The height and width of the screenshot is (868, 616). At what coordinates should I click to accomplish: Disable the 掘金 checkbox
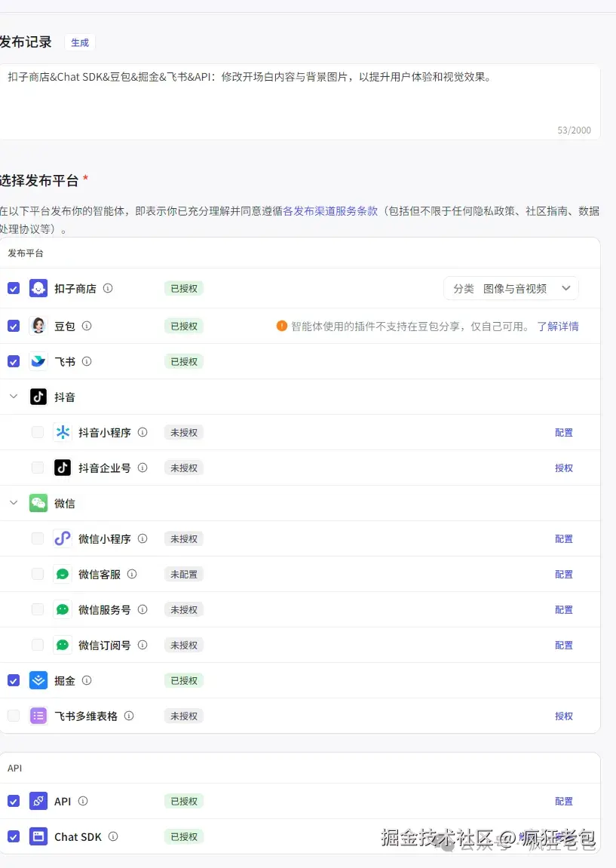pos(13,680)
